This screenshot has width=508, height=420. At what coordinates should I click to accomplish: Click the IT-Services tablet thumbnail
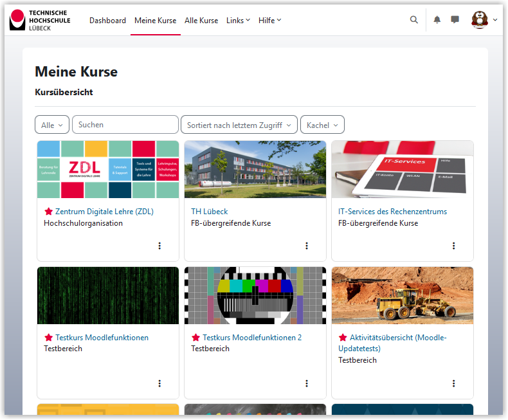click(x=403, y=169)
